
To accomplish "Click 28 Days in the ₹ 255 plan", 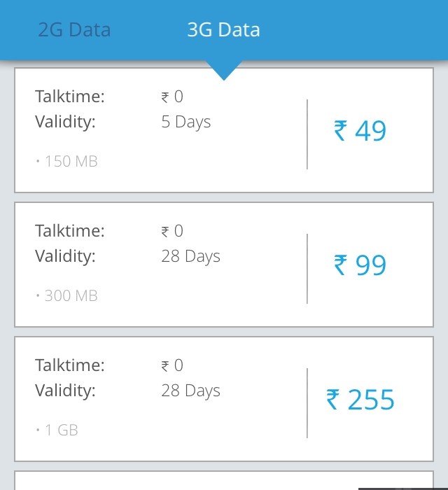I will (190, 391).
